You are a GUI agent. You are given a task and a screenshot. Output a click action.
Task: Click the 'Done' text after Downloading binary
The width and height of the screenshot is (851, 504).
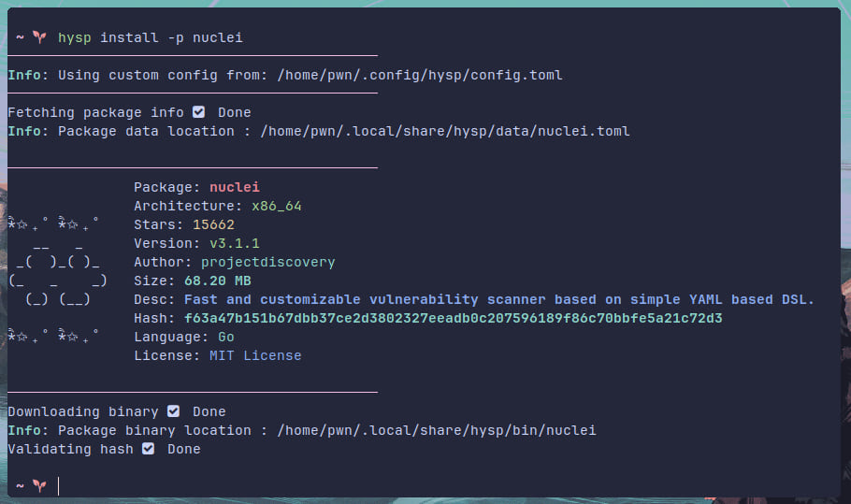pyautogui.click(x=209, y=411)
